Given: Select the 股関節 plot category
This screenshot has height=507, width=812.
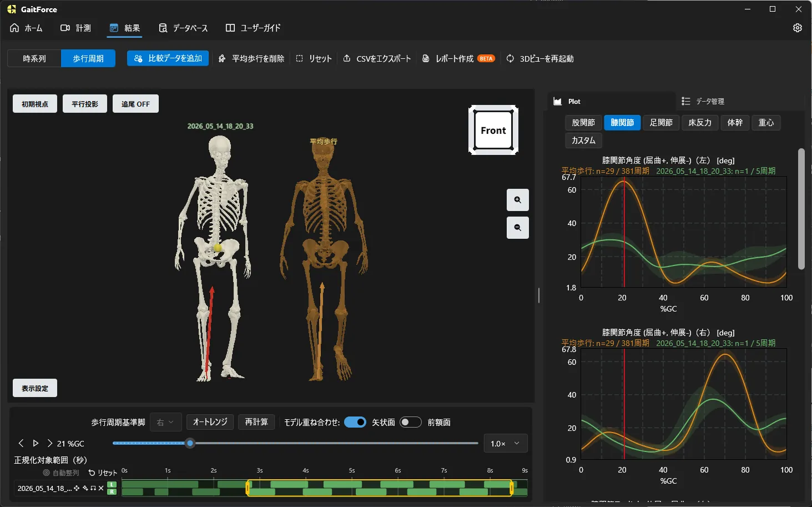Looking at the screenshot, I should [583, 123].
